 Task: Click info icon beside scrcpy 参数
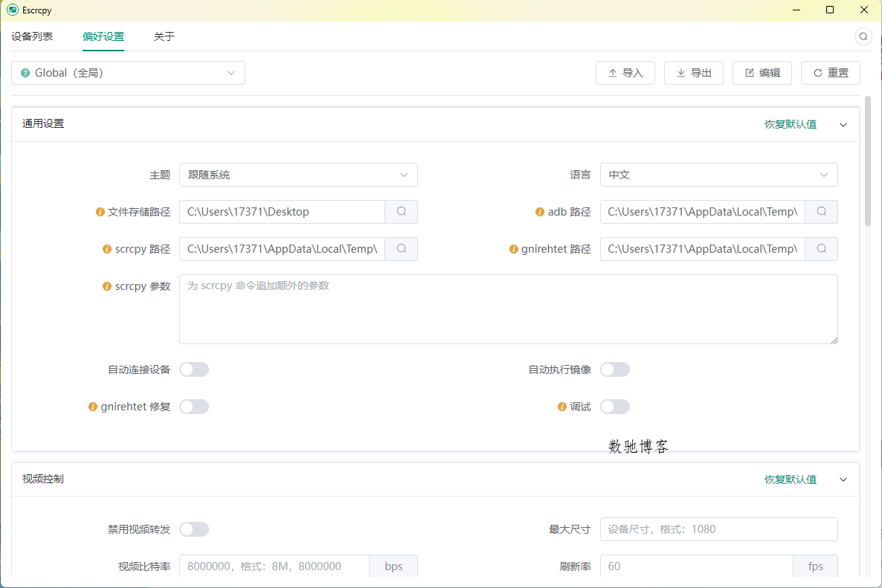[x=107, y=286]
